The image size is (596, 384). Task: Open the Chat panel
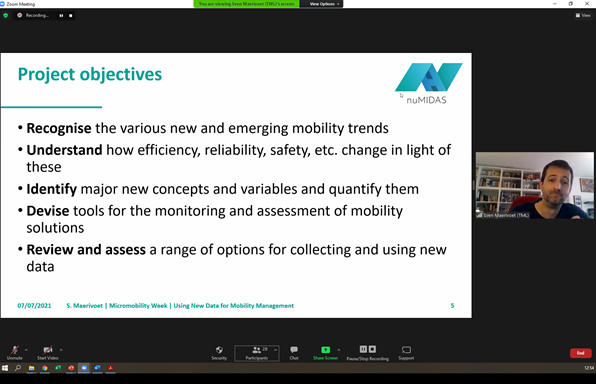click(294, 352)
